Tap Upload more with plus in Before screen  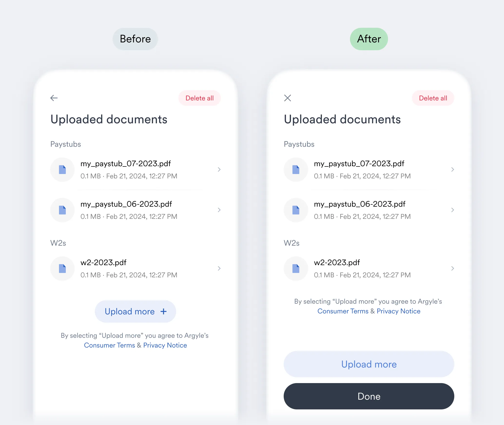136,311
